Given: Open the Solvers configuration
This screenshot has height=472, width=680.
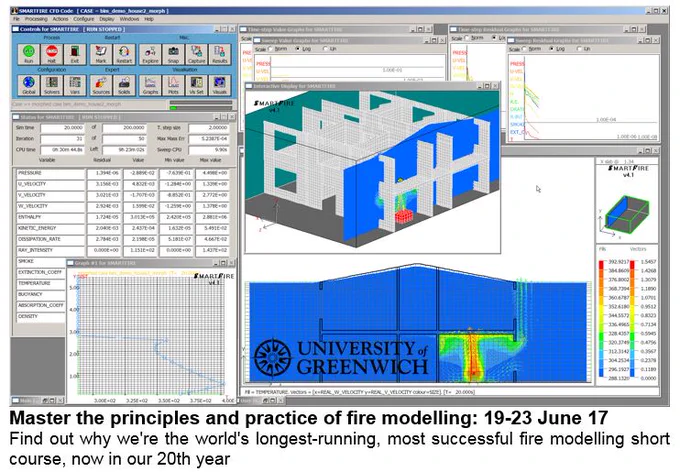Looking at the screenshot, I should pyautogui.click(x=52, y=85).
